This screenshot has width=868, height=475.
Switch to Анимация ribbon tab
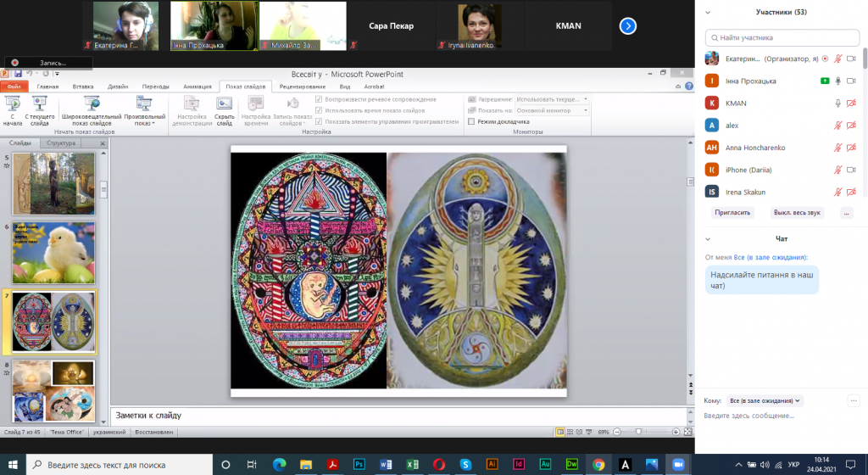click(197, 87)
